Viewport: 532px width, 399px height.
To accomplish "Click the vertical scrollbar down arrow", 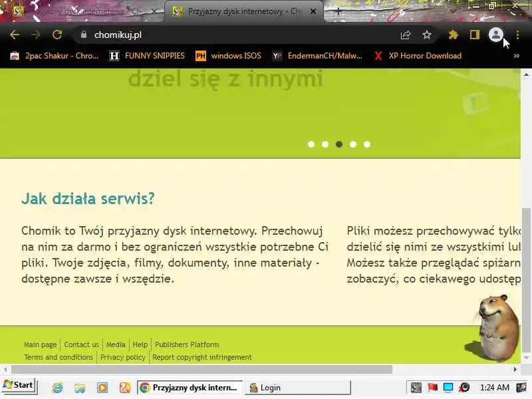I will (526, 358).
